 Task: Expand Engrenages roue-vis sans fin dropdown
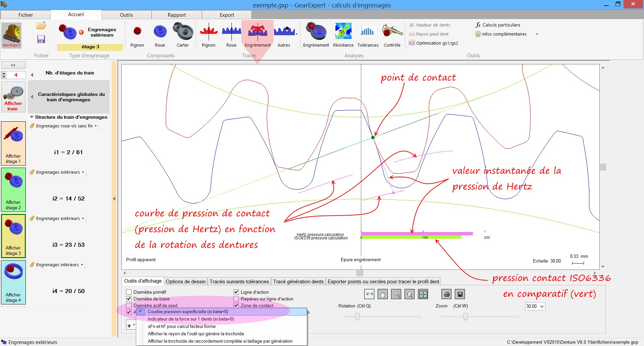(x=96, y=126)
